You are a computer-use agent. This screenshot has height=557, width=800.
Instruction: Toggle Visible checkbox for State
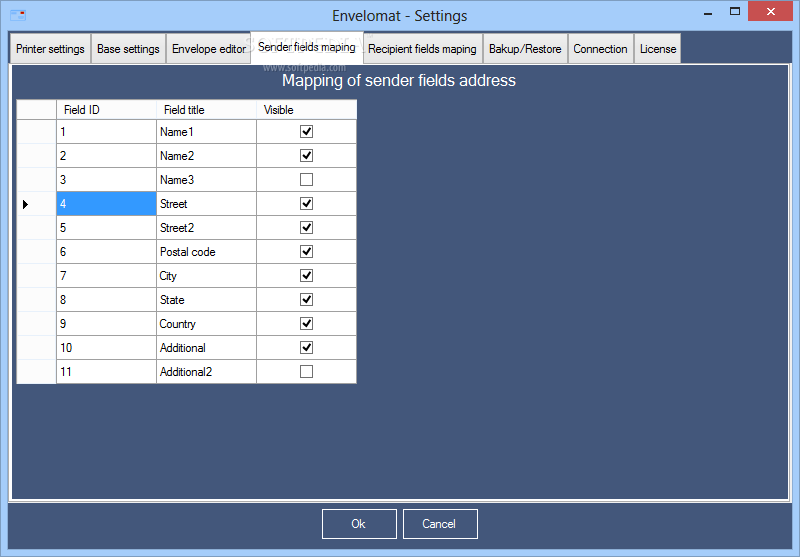[306, 299]
